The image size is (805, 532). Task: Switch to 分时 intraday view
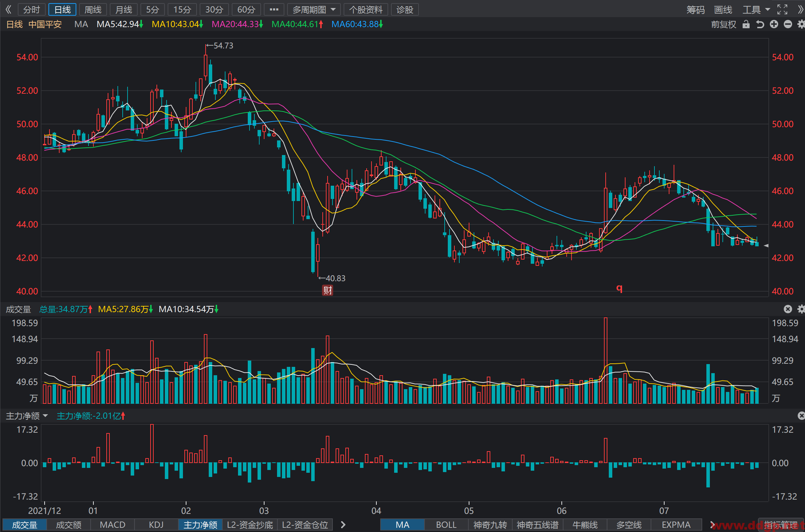click(x=31, y=9)
